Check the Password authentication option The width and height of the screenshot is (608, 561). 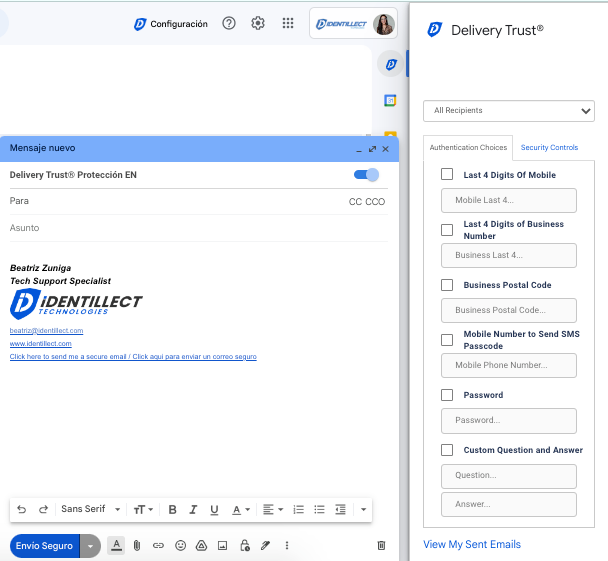447,395
